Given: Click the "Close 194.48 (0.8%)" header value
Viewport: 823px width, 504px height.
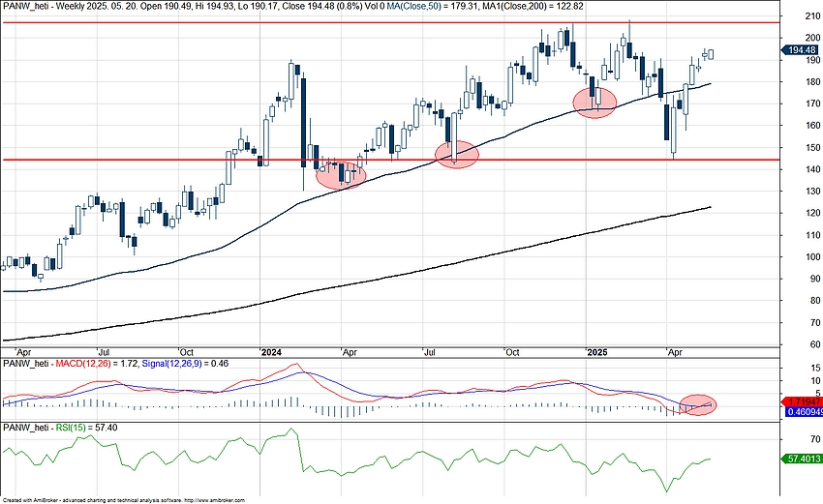Looking at the screenshot, I should (x=321, y=6).
